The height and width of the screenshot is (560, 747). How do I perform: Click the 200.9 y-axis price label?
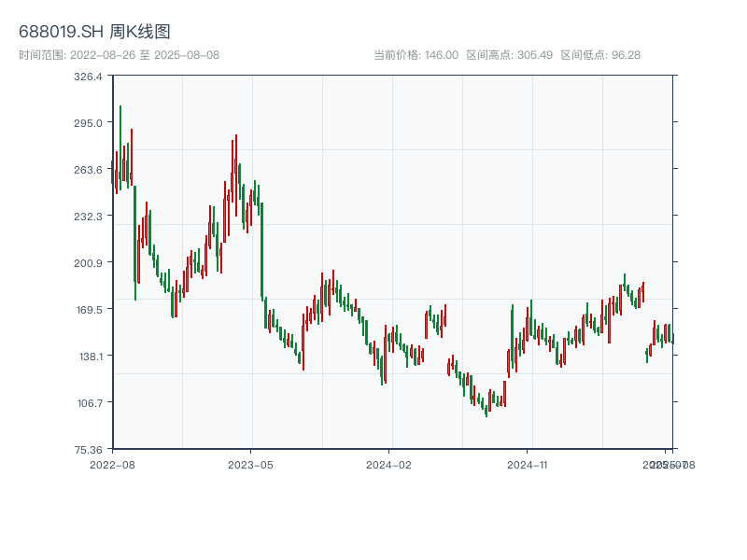(88, 263)
